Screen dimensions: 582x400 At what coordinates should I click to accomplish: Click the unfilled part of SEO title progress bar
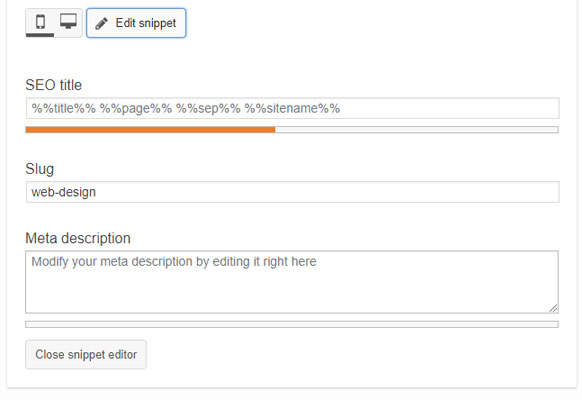click(417, 129)
